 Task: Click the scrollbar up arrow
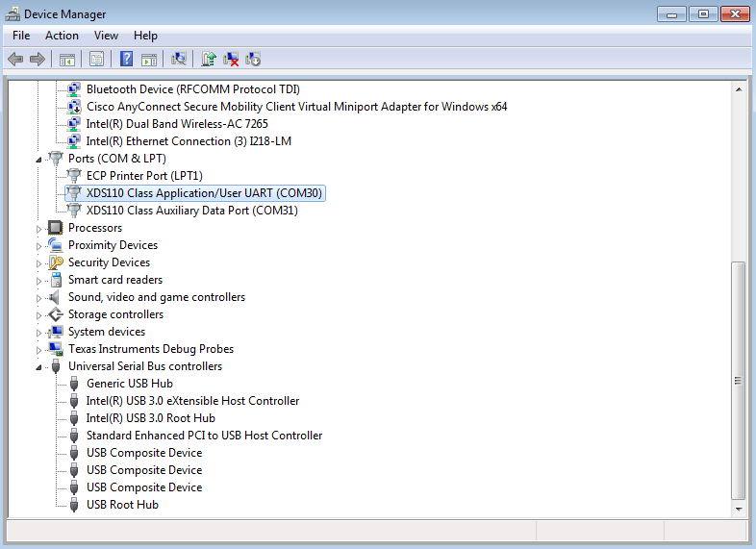click(739, 89)
